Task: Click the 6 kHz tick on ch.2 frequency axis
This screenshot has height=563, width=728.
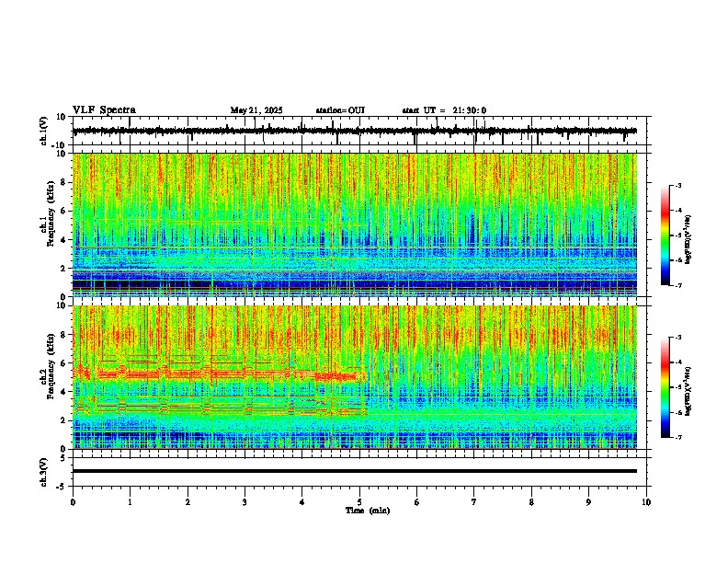Action: (64, 362)
